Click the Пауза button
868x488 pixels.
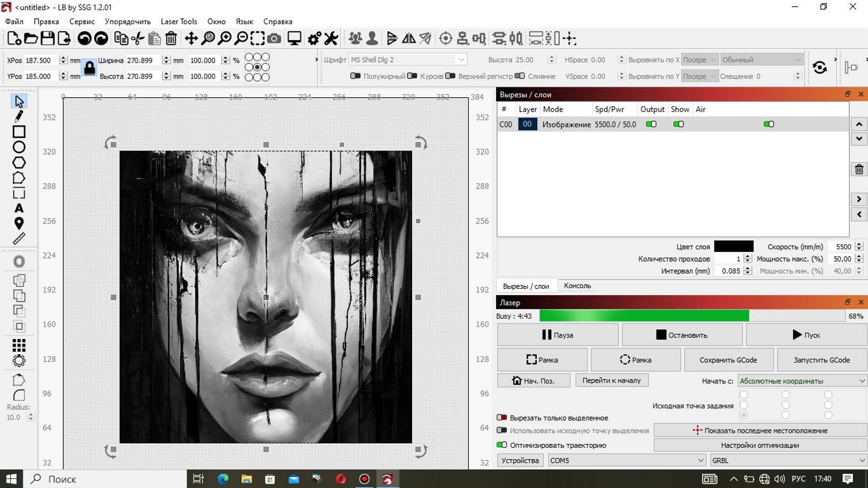(558, 335)
